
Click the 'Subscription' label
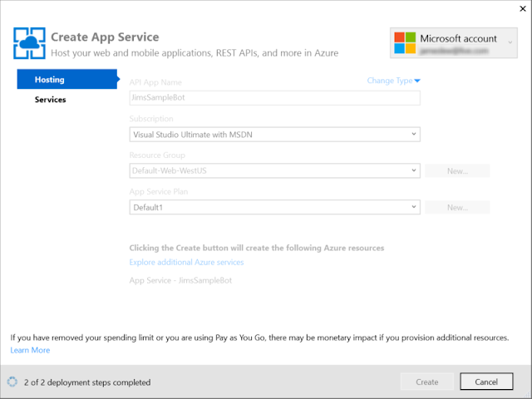[x=151, y=118]
